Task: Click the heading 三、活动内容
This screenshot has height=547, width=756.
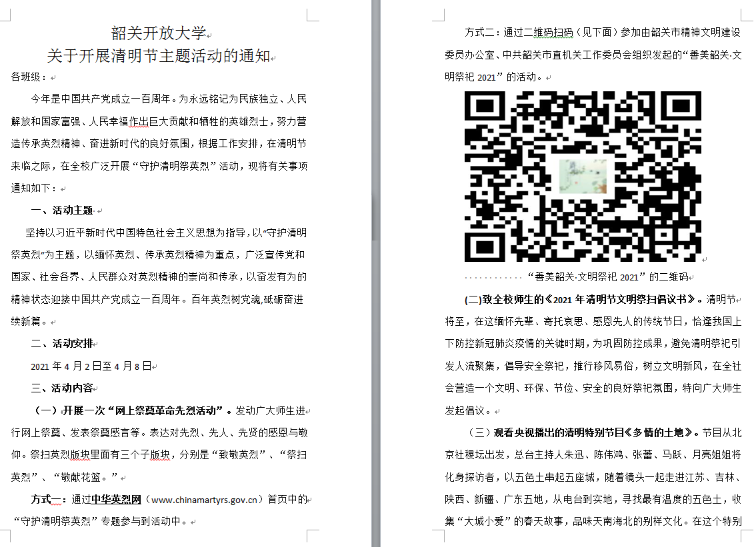Action: point(62,388)
